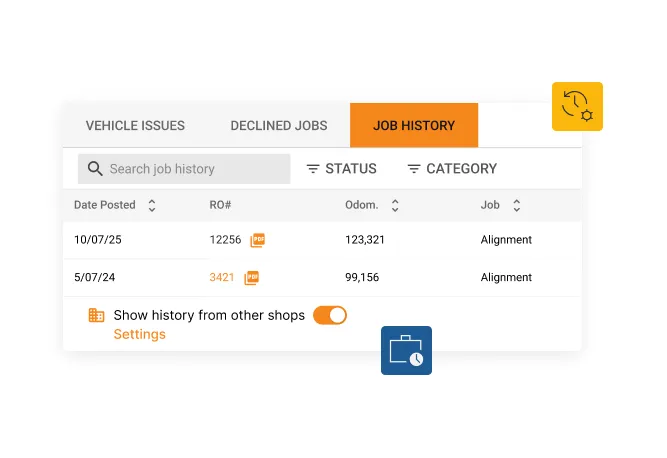This screenshot has height=458, width=667.
Task: Click the Category filter lines icon
Action: pyautogui.click(x=414, y=169)
